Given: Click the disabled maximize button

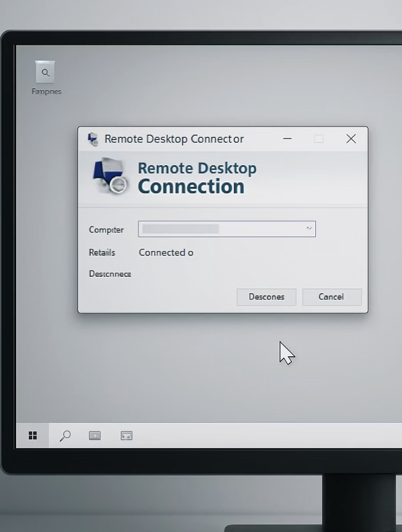Looking at the screenshot, I should click(319, 138).
